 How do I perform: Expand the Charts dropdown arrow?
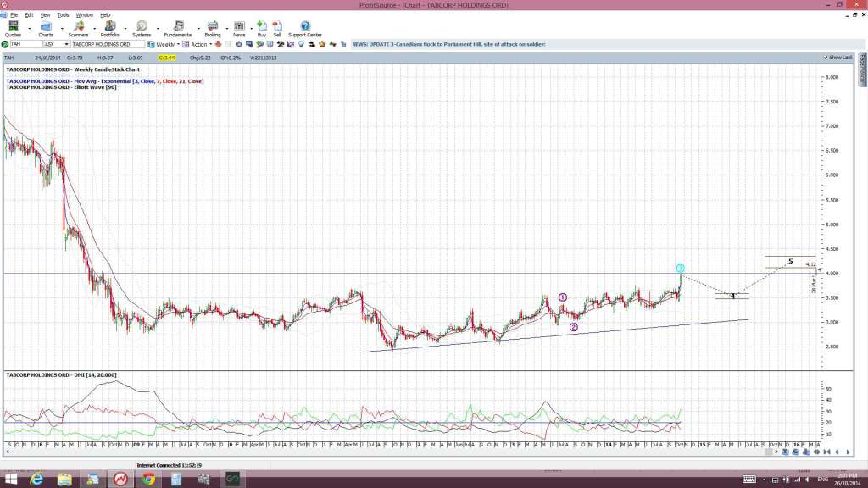61,29
